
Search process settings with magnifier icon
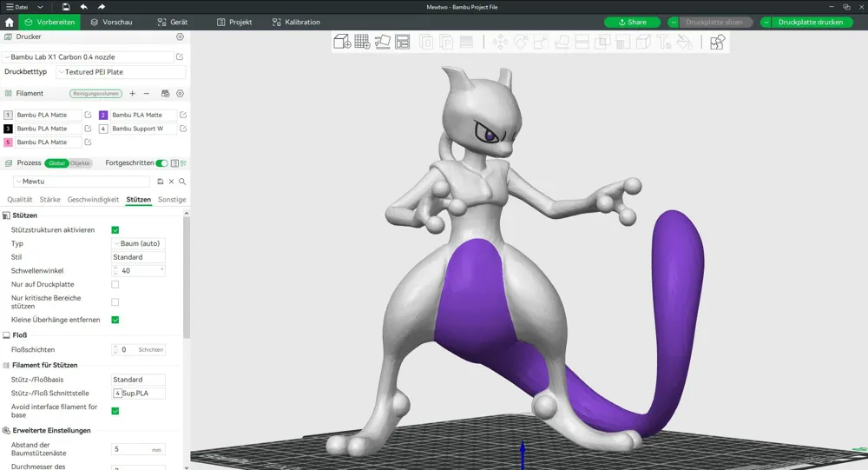182,182
